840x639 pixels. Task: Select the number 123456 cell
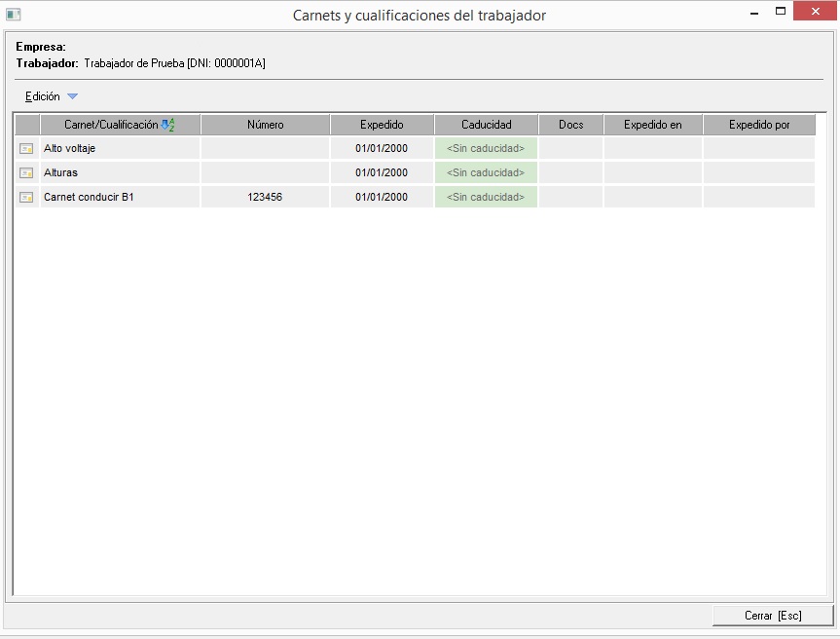pos(265,197)
